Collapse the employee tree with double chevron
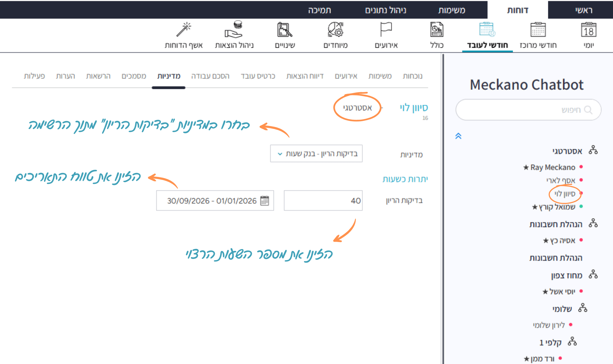 click(458, 136)
